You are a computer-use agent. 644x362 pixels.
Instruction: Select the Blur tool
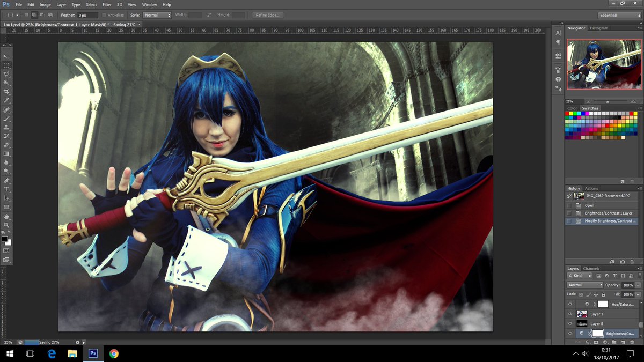[x=6, y=162]
